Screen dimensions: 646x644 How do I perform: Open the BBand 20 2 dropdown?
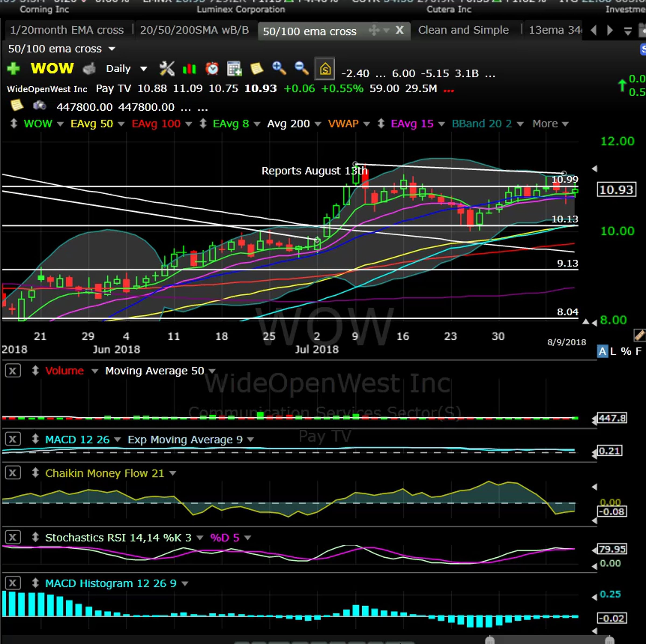tap(520, 124)
